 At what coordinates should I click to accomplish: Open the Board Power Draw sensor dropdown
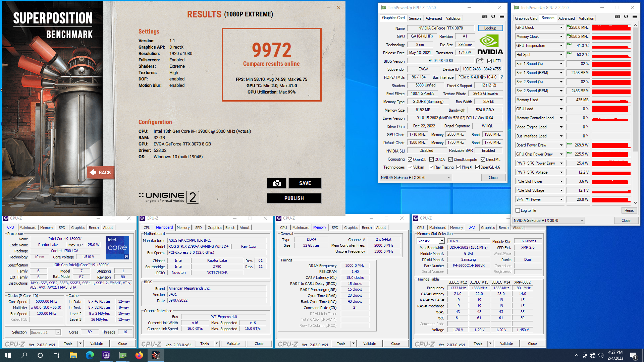[x=561, y=145]
